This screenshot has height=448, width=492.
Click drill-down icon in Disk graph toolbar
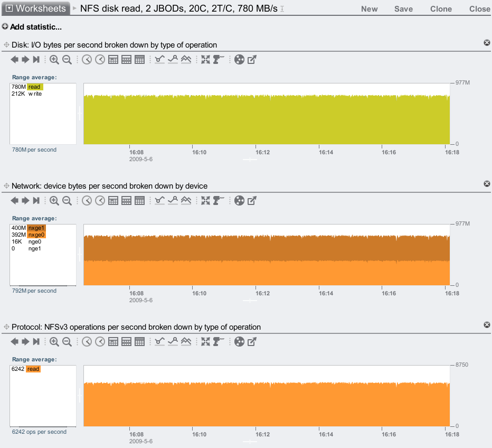pyautogui.click(x=219, y=60)
